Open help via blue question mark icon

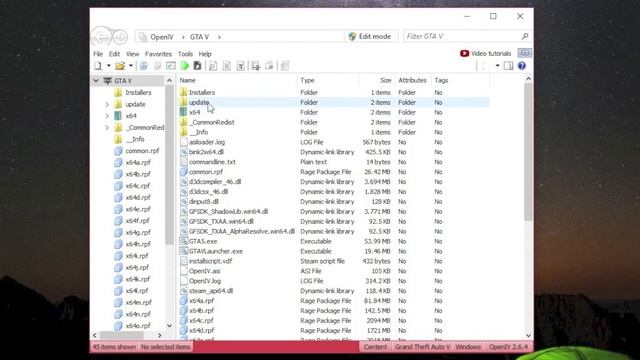(522, 66)
